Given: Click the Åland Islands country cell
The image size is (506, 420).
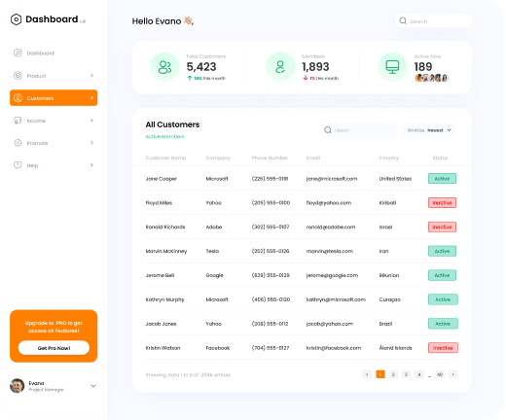Looking at the screenshot, I should [395, 348].
